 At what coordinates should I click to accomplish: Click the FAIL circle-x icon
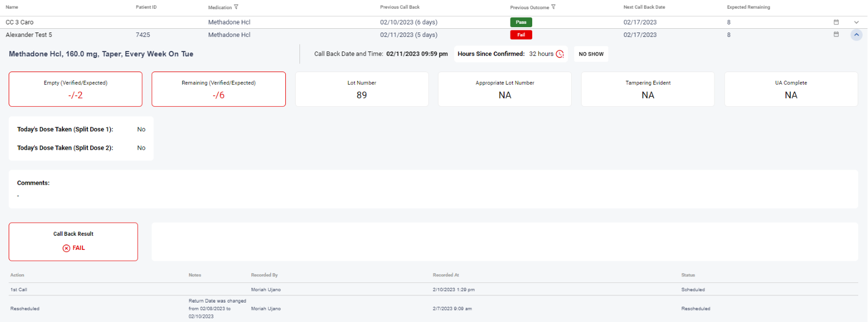click(66, 248)
